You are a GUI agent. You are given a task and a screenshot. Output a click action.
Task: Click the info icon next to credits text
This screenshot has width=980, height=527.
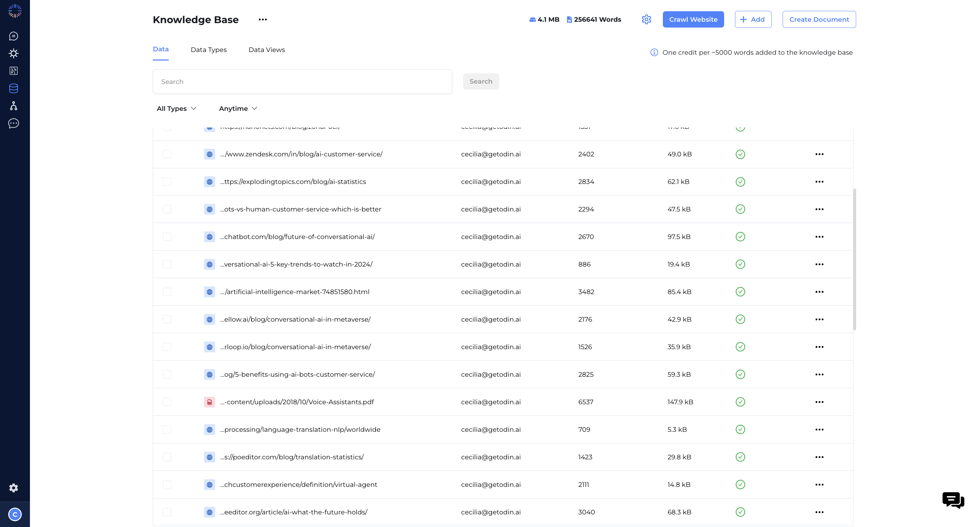(654, 53)
